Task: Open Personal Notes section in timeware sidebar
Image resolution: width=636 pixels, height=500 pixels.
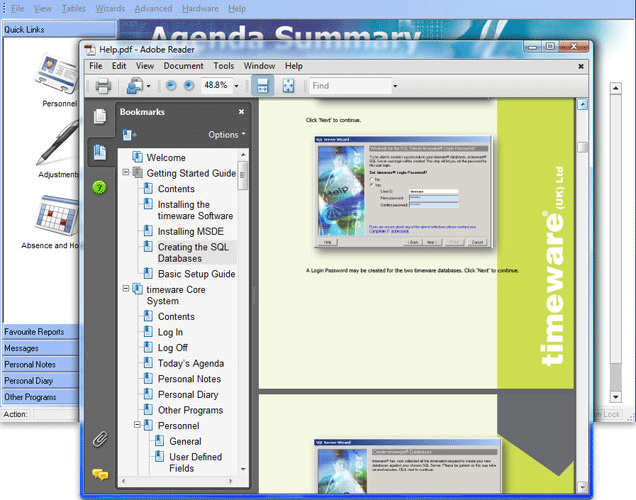Action: pos(41,364)
